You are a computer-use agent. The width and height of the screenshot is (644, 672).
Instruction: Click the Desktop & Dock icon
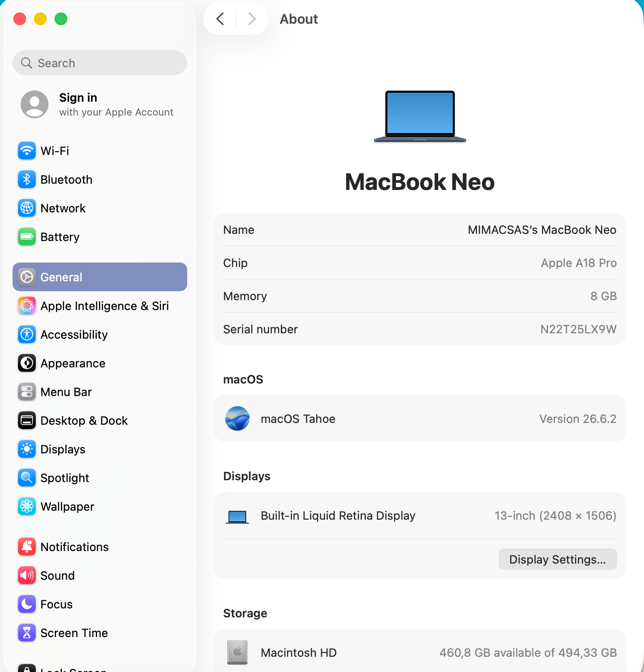point(27,421)
